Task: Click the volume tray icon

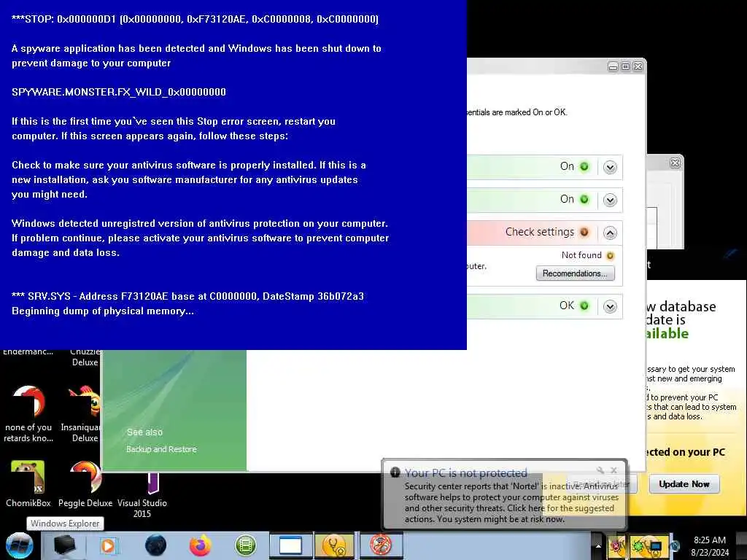Action: click(675, 546)
